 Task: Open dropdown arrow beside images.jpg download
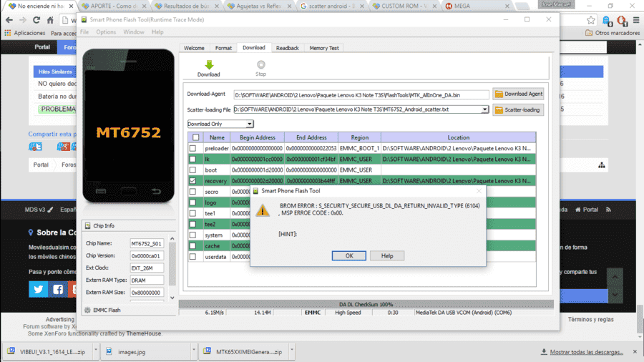[193, 350]
